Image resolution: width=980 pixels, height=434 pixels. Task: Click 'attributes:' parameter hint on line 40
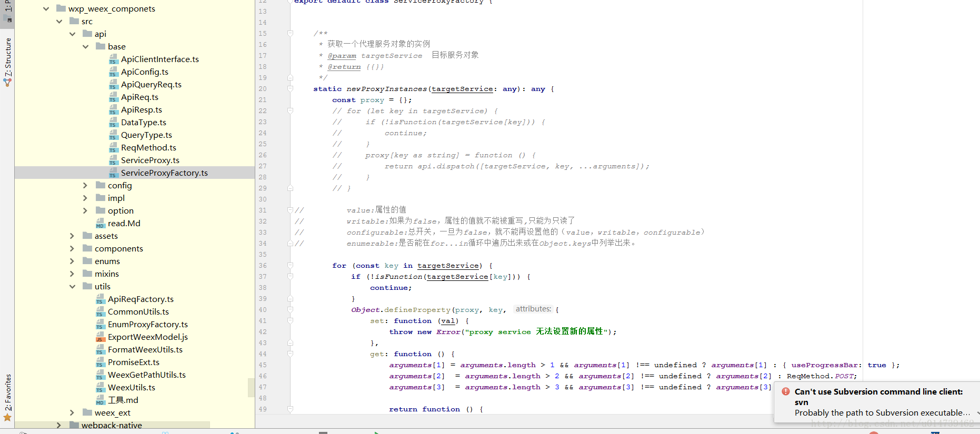[533, 309]
